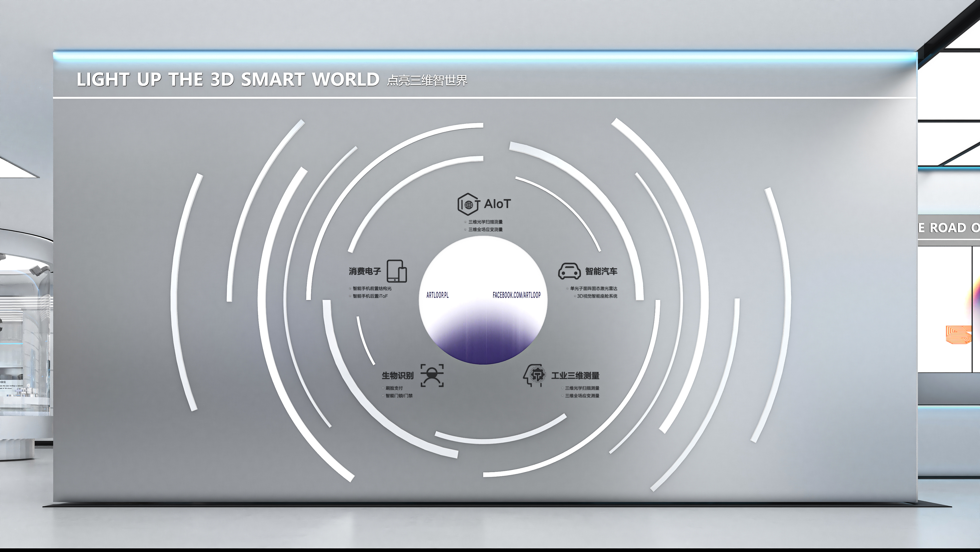Open the FACEBOOK.COM/ARTLOOP link

coord(516,295)
